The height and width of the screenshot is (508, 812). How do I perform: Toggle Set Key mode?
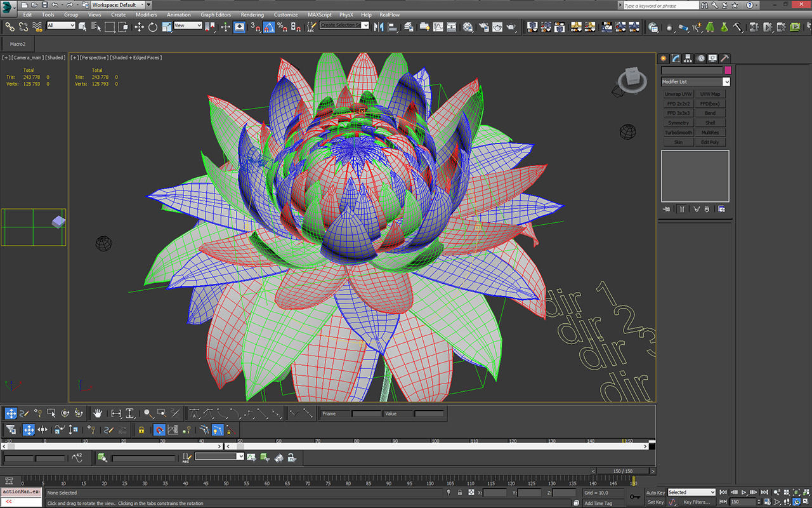pos(655,502)
